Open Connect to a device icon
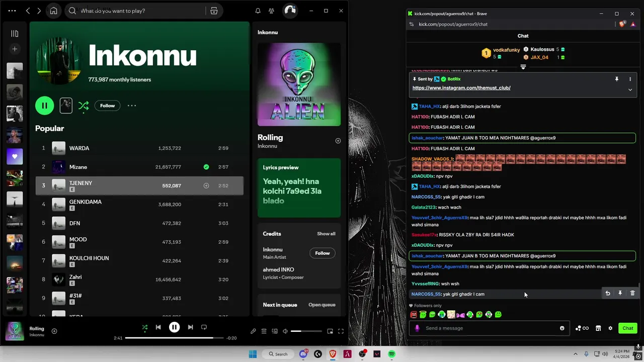This screenshot has width=644, height=362. [x=275, y=331]
